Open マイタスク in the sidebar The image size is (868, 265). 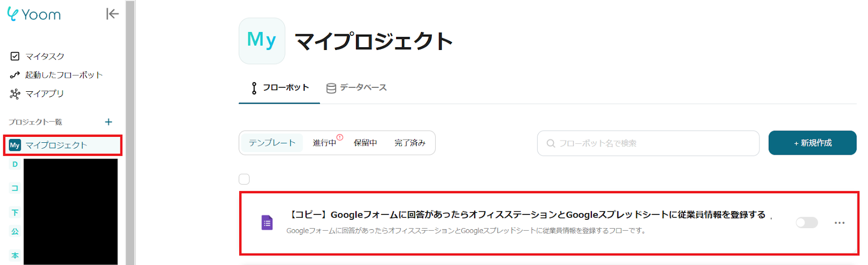(x=44, y=56)
